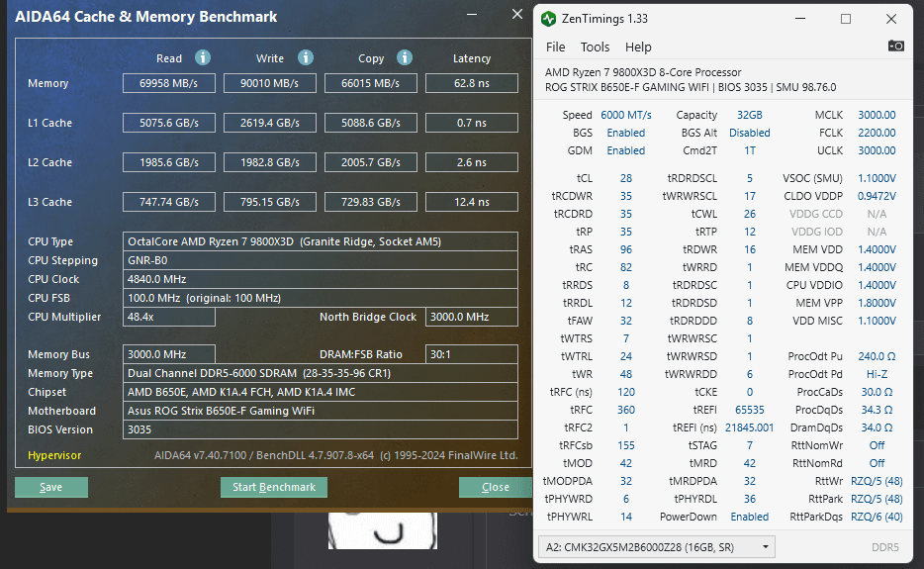The width and height of the screenshot is (924, 569).
Task: Click the PowerDown value Enabled
Action: click(x=750, y=517)
